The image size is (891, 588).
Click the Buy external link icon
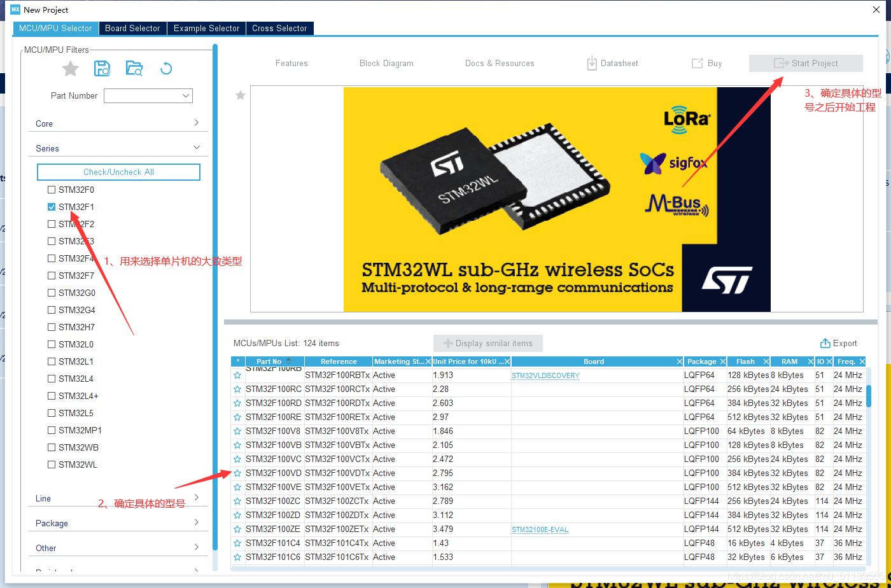(x=698, y=63)
